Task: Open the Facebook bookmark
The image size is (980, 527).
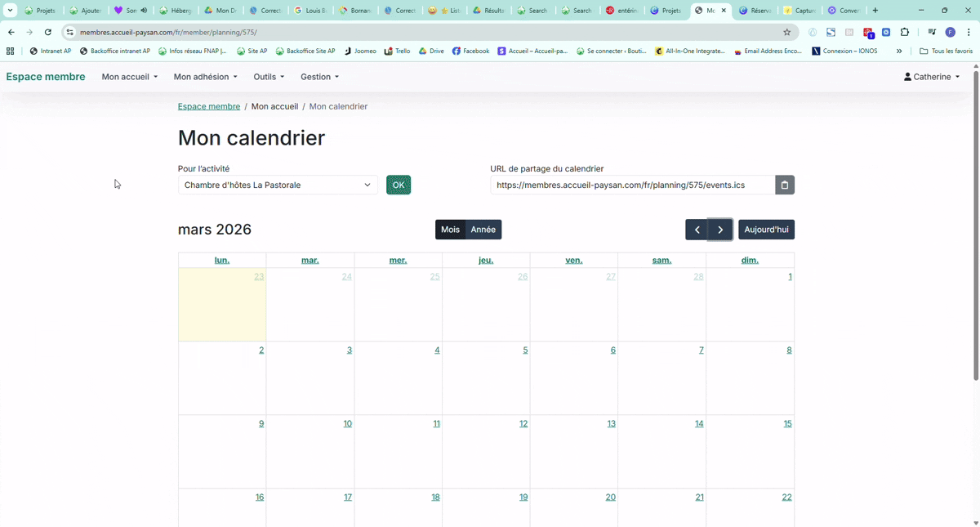Action: 470,51
